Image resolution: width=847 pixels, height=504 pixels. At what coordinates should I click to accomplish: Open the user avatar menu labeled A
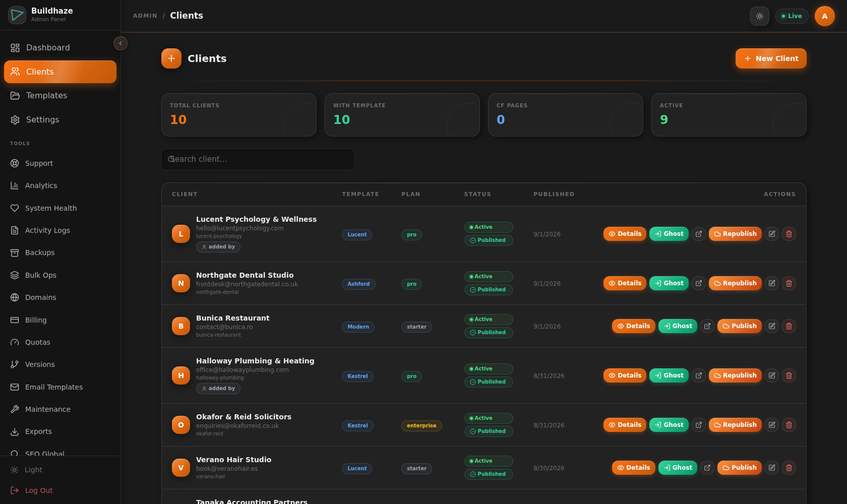tap(825, 16)
